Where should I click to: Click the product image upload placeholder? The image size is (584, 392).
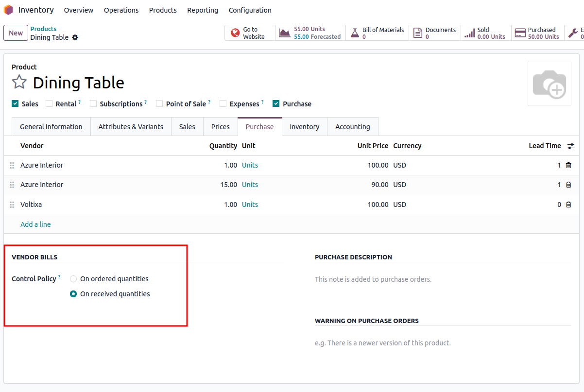point(549,84)
